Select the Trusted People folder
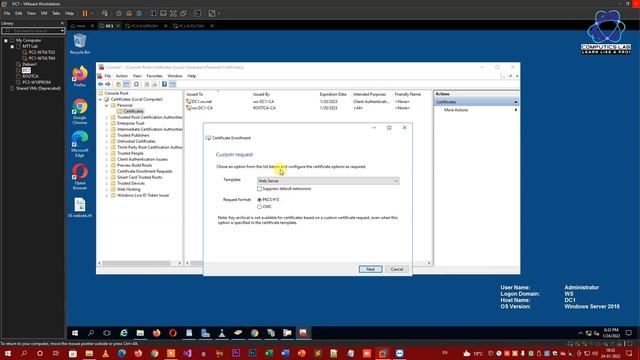Screen dimensions: 640x360 pos(130,153)
